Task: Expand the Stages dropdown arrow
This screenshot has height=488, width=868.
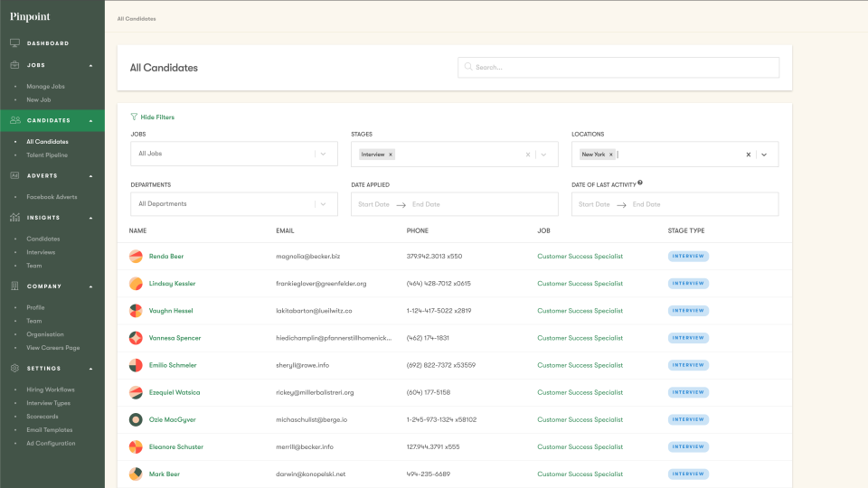Action: click(x=543, y=155)
